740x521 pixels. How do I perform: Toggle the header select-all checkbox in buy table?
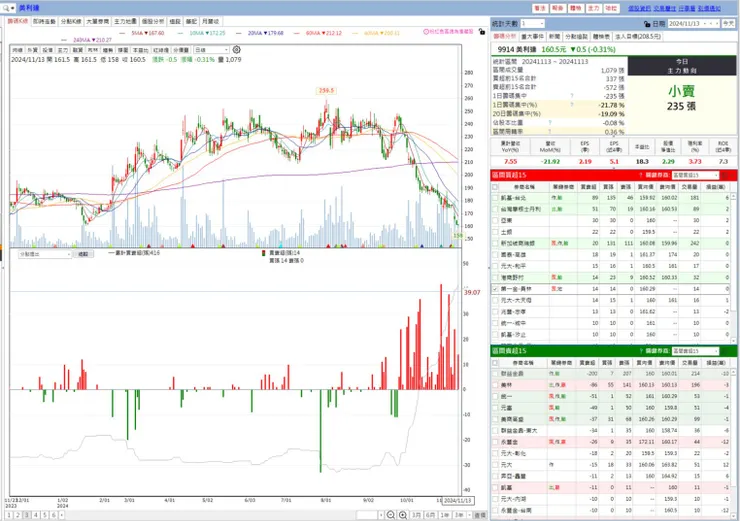pos(495,187)
